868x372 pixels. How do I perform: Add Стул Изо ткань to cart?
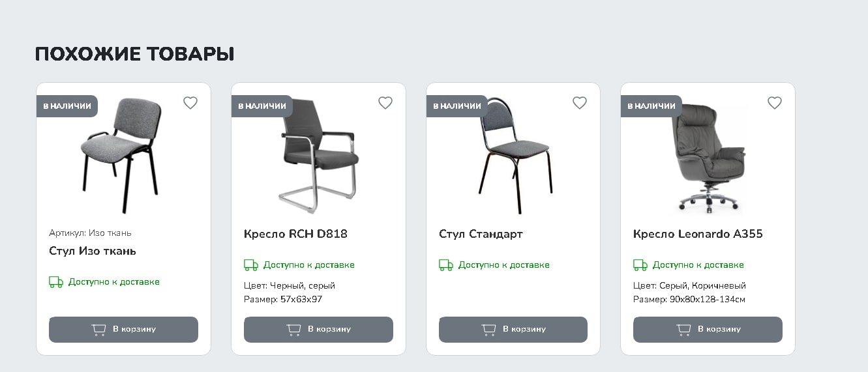tap(123, 330)
